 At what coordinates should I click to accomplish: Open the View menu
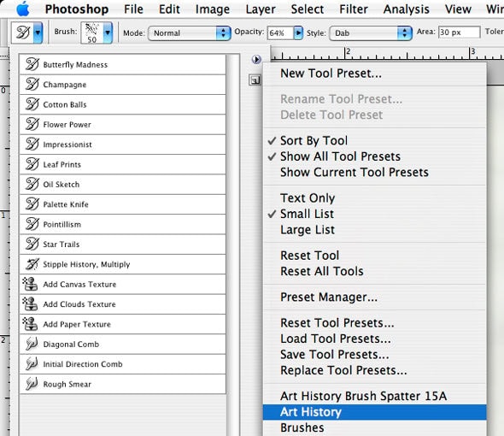[458, 9]
